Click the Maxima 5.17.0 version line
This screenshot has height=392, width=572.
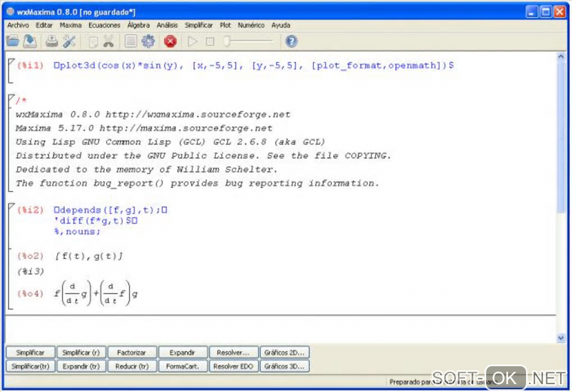point(144,128)
